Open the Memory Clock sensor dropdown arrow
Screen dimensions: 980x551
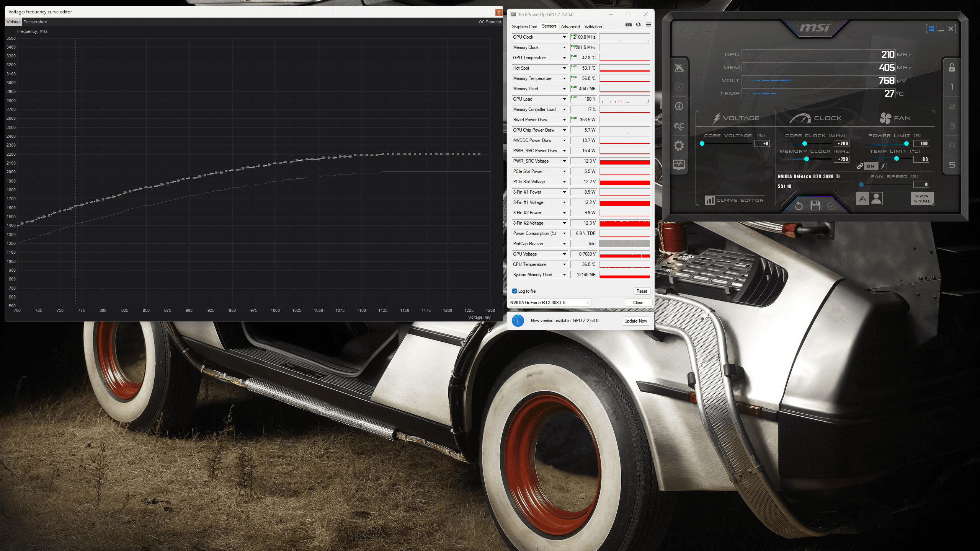click(564, 47)
